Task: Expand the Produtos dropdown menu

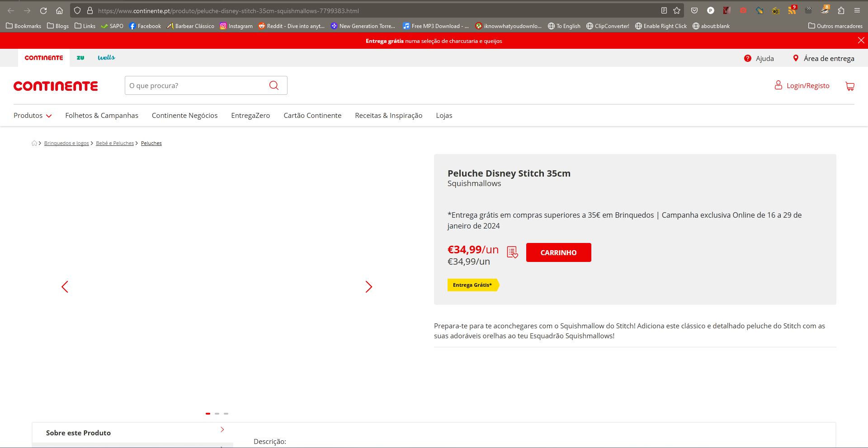Action: pyautogui.click(x=33, y=116)
